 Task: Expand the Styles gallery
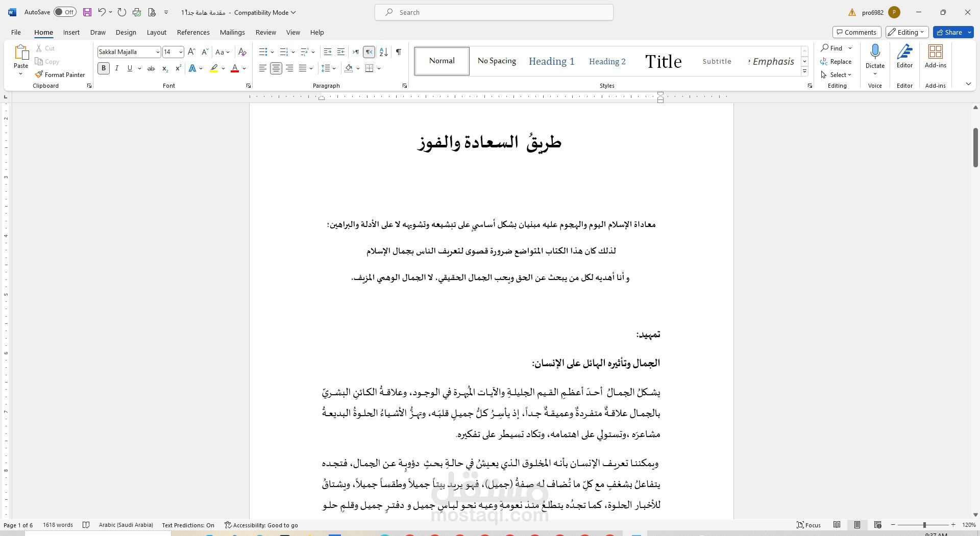804,71
